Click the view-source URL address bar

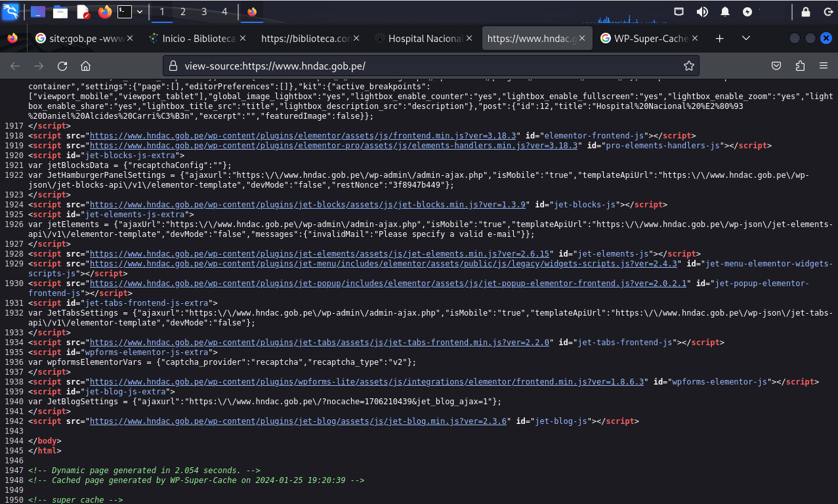point(427,66)
